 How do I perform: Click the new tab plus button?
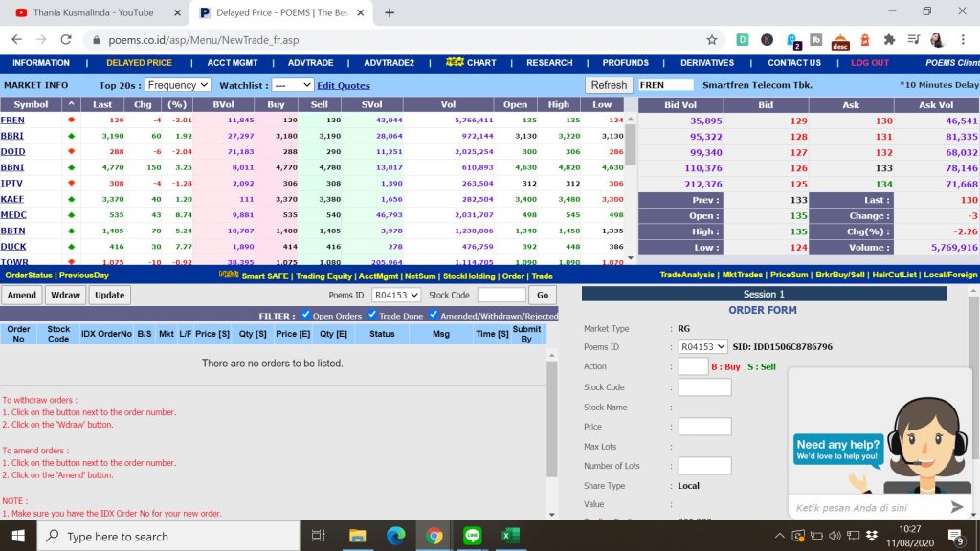coord(390,13)
